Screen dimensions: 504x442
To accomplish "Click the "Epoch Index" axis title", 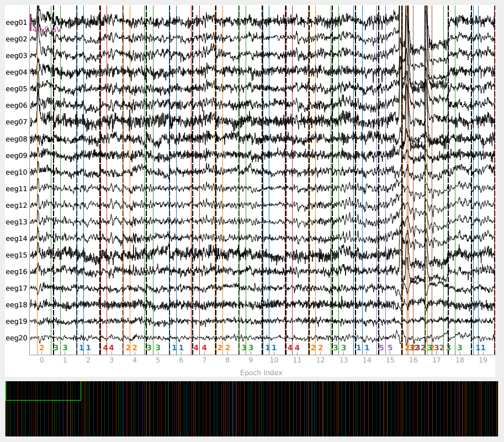I will coord(261,373).
